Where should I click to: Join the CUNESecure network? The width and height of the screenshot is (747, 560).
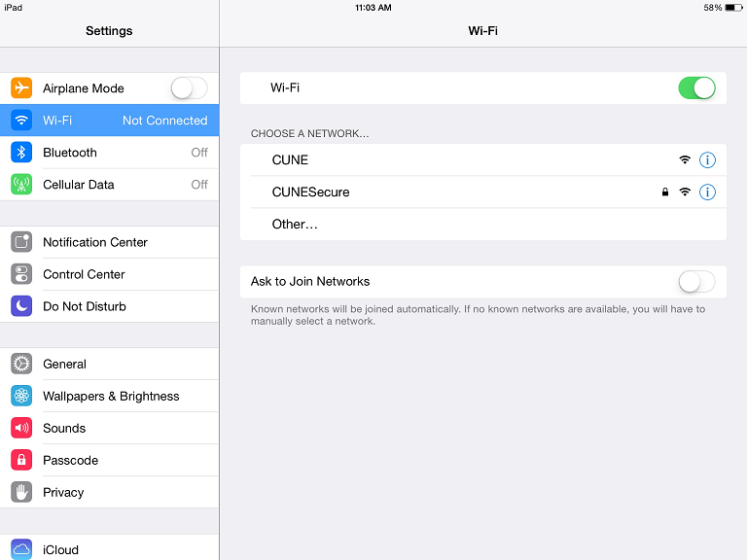click(x=483, y=192)
